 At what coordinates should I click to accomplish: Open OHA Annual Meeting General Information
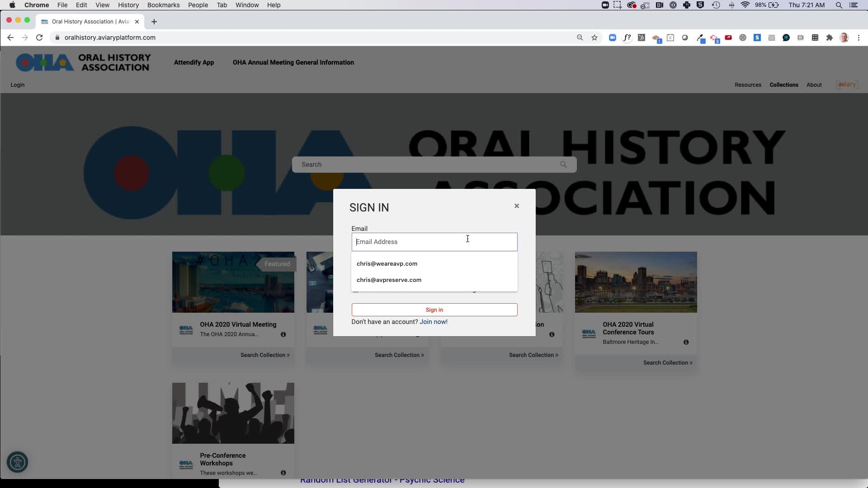[293, 62]
